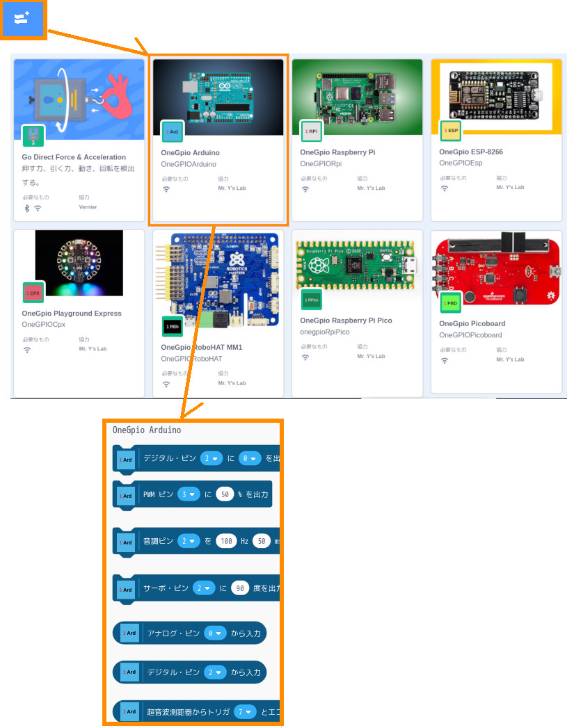Click the 50 field after Hz in 音調ピン block
Image resolution: width=567 pixels, height=728 pixels.
(x=262, y=541)
